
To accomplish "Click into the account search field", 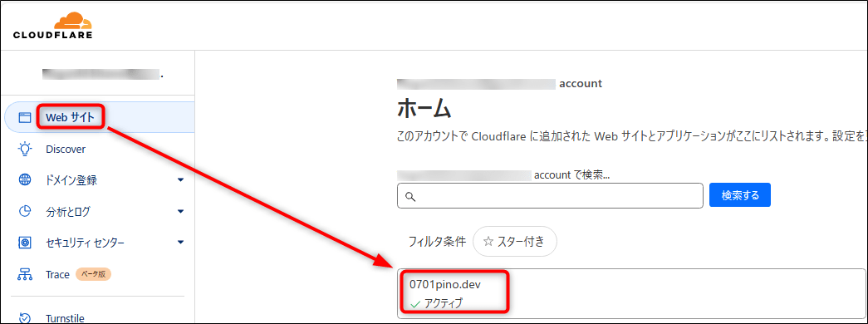I will [550, 196].
